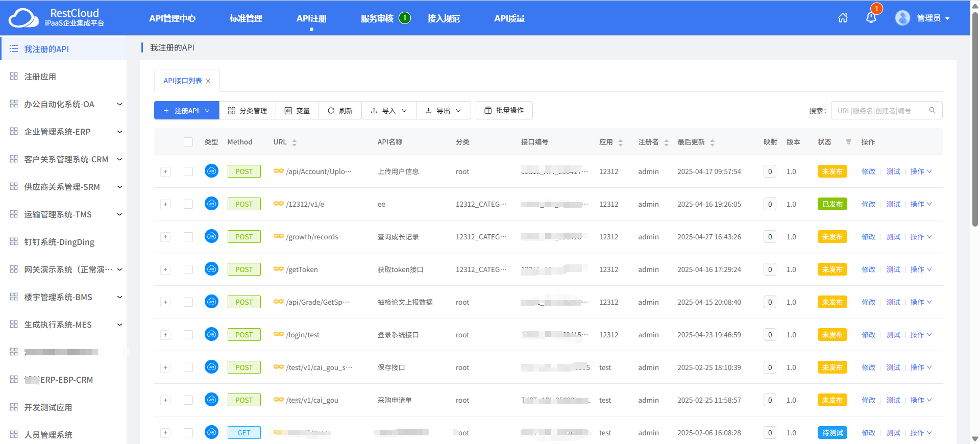Click the home icon in the header
980x444 pixels.
point(843,18)
